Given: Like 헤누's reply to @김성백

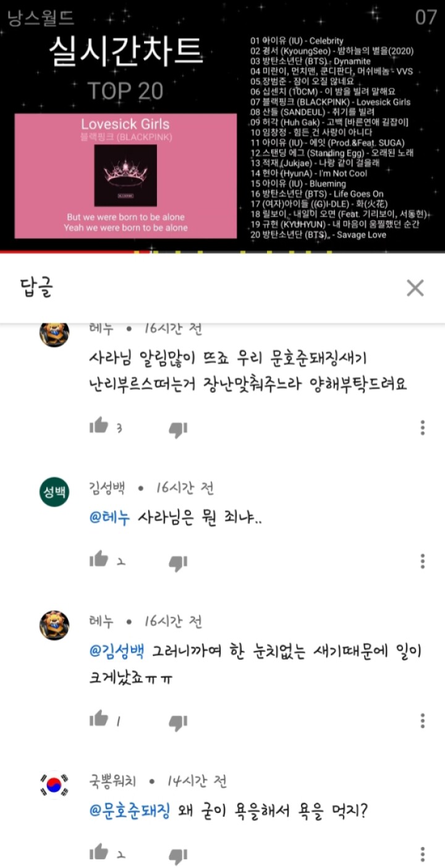Looking at the screenshot, I should tap(99, 718).
